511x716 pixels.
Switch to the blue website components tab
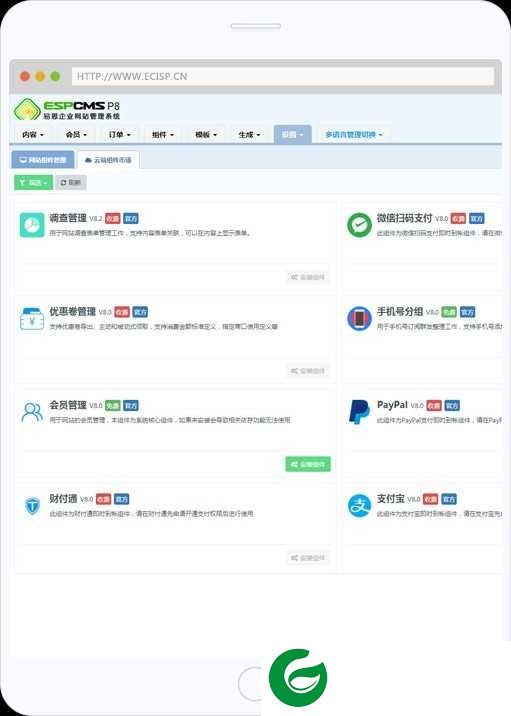[x=43, y=160]
